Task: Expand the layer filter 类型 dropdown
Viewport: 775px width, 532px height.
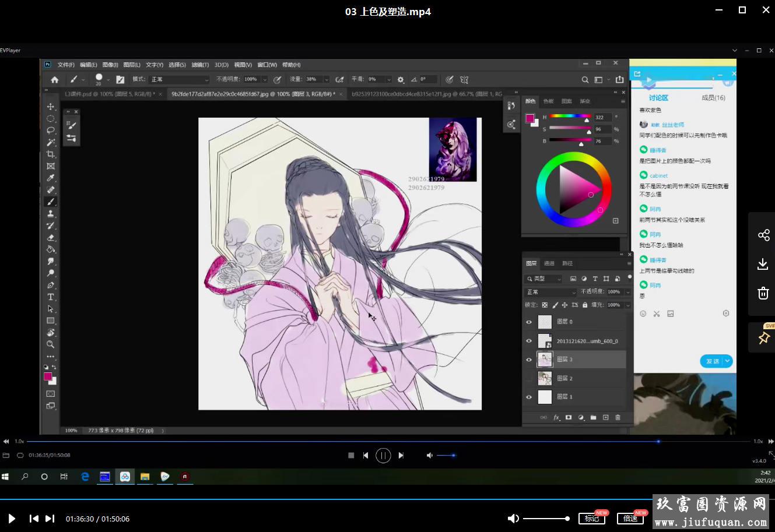Action: click(x=543, y=279)
